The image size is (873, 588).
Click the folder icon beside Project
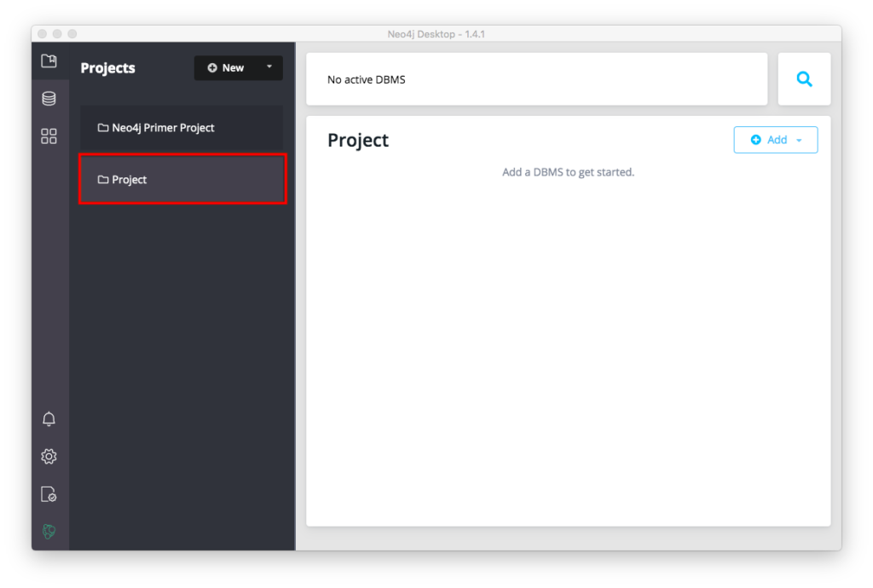click(103, 180)
